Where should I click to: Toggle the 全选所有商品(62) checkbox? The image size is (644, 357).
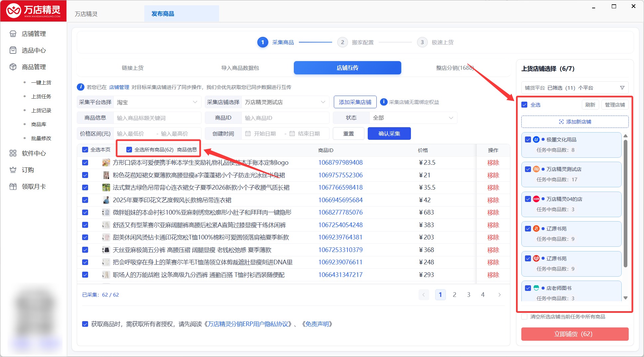129,150
